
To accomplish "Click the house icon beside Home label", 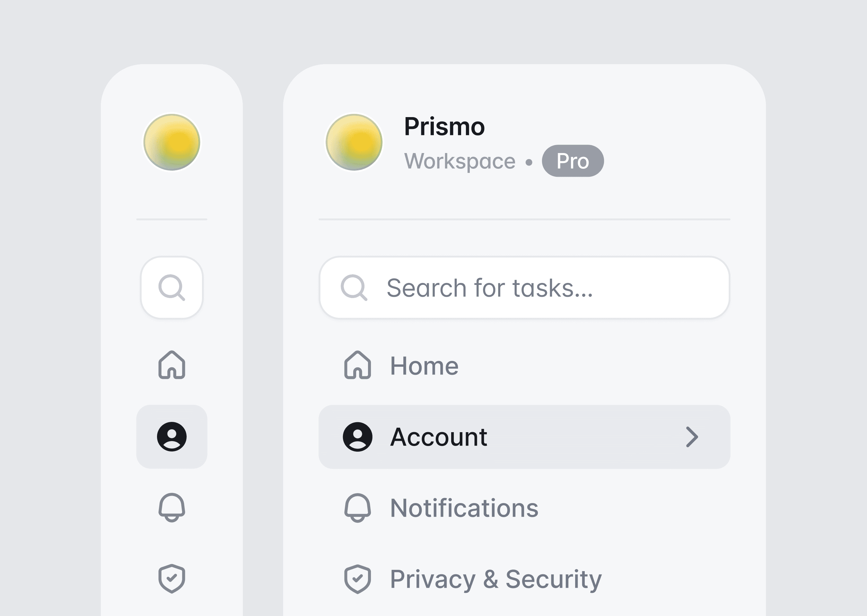I will tap(357, 365).
